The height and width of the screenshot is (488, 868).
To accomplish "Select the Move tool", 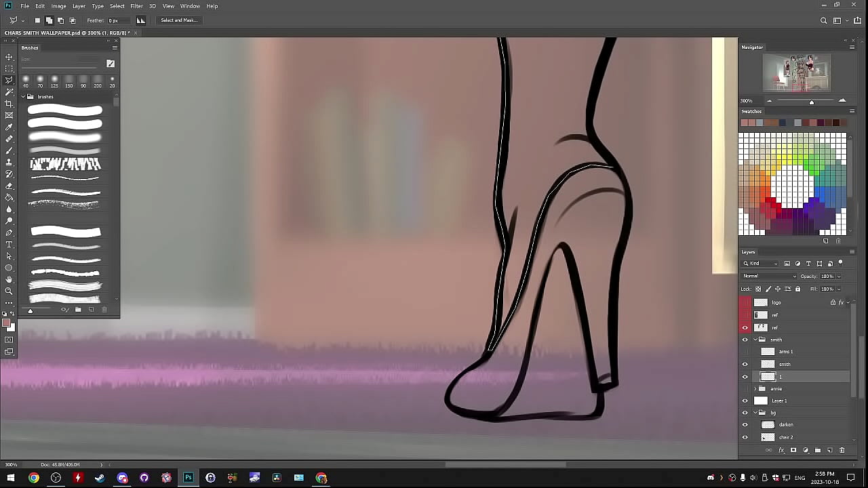I will click(9, 57).
